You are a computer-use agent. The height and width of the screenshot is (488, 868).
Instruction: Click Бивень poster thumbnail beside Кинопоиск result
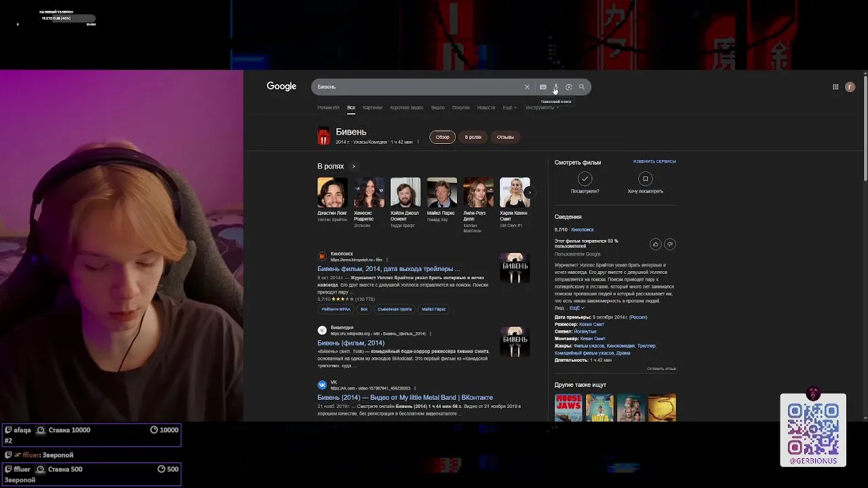pos(515,268)
